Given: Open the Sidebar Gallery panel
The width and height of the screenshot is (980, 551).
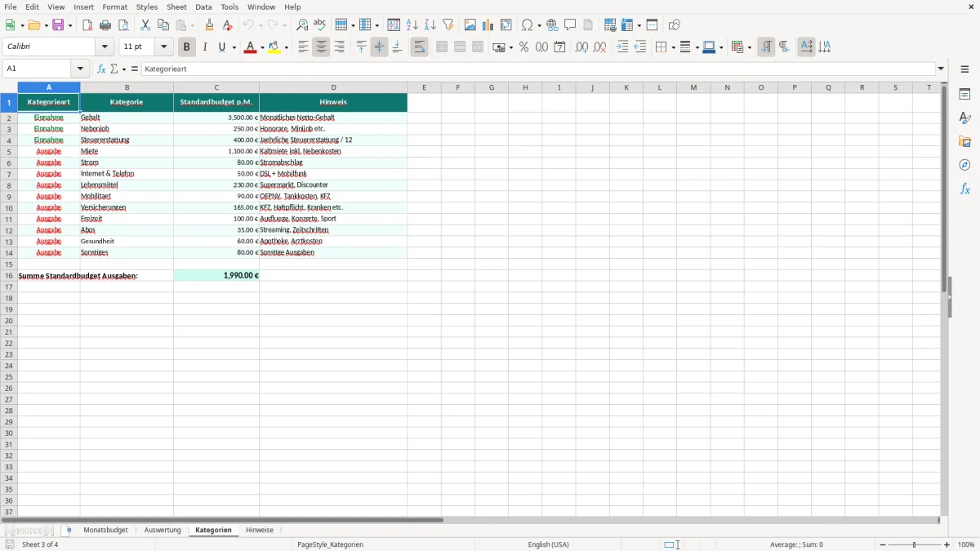Looking at the screenshot, I should click(964, 142).
